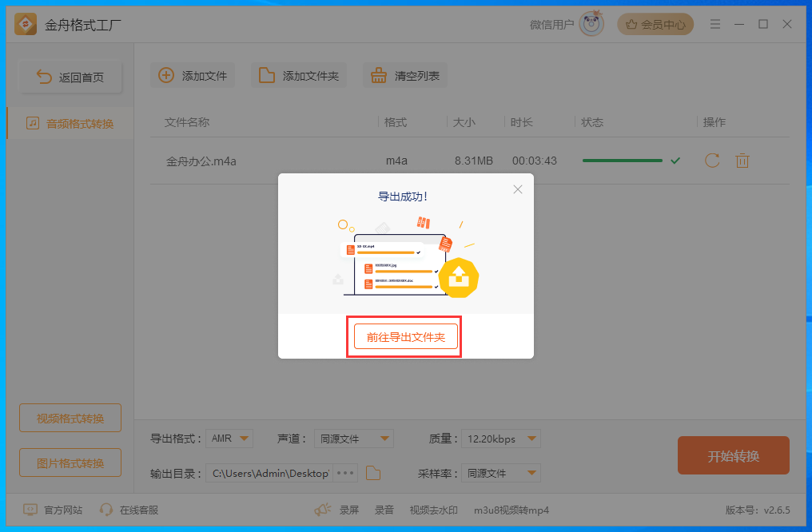This screenshot has height=532, width=812.
Task: Click the 00:03:43 duration cell
Action: [535, 161]
